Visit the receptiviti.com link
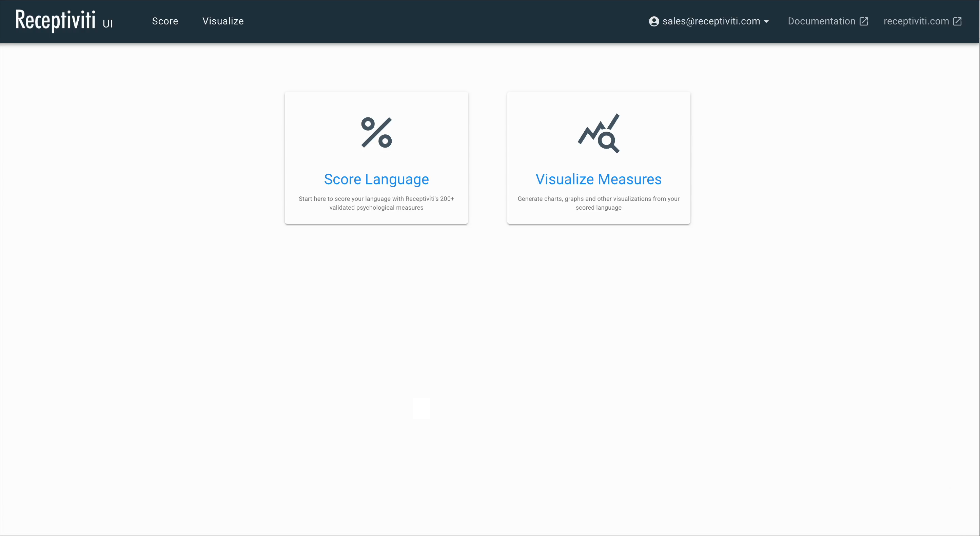This screenshot has width=980, height=536. coord(916,21)
